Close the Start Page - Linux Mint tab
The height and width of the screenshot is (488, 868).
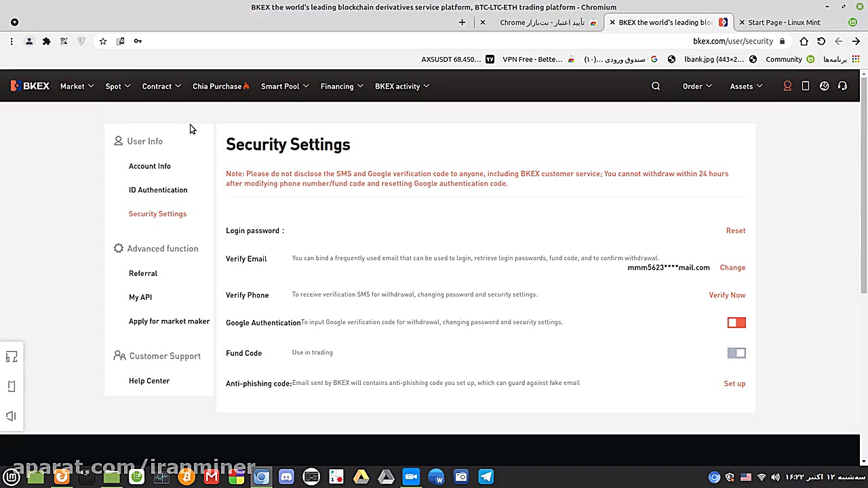click(742, 22)
